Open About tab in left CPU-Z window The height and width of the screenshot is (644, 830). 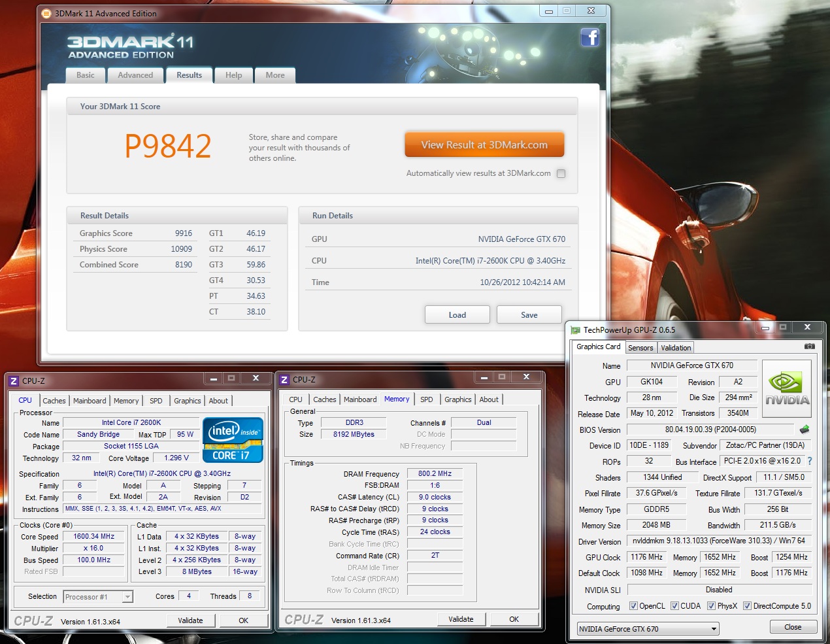click(x=218, y=401)
